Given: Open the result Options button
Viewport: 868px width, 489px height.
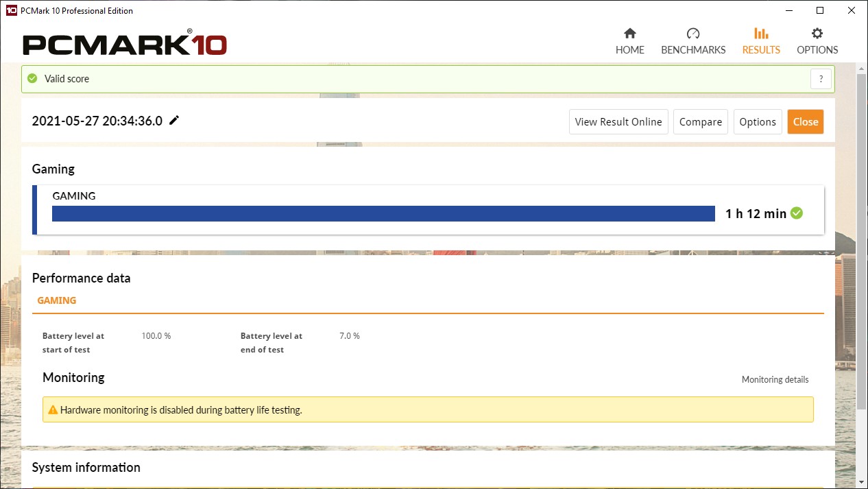Looking at the screenshot, I should (757, 122).
